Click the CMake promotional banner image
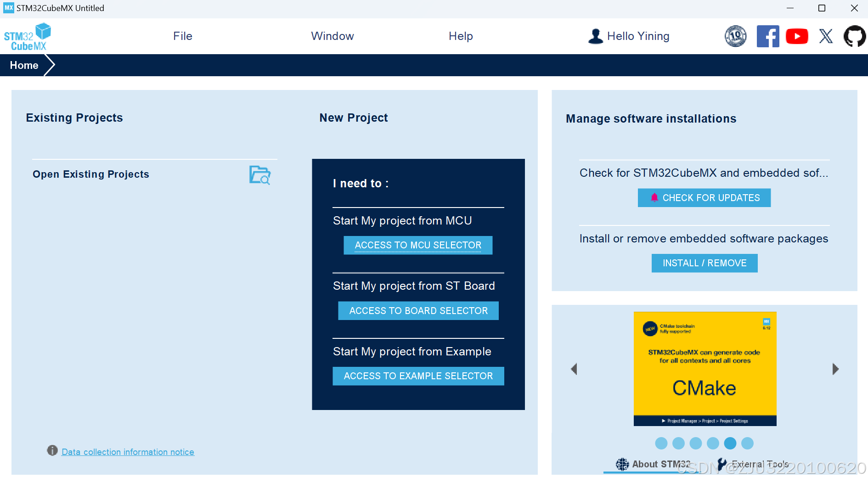The image size is (868, 483). (x=705, y=369)
